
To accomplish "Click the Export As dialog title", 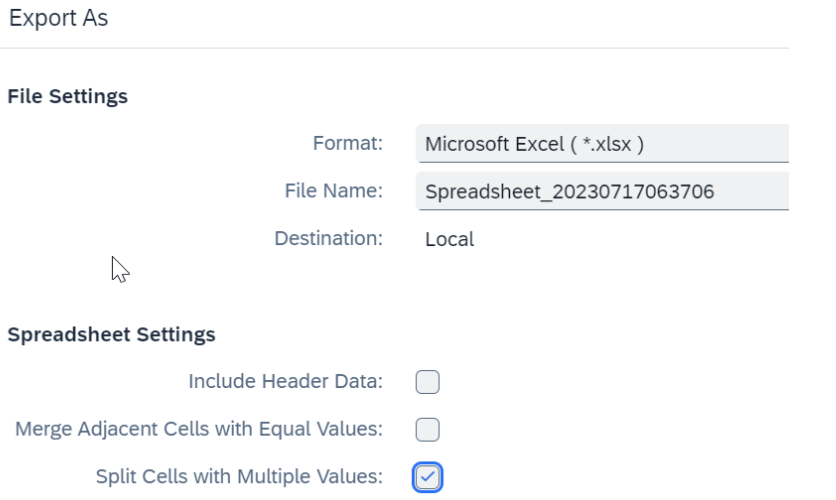I will tap(59, 18).
